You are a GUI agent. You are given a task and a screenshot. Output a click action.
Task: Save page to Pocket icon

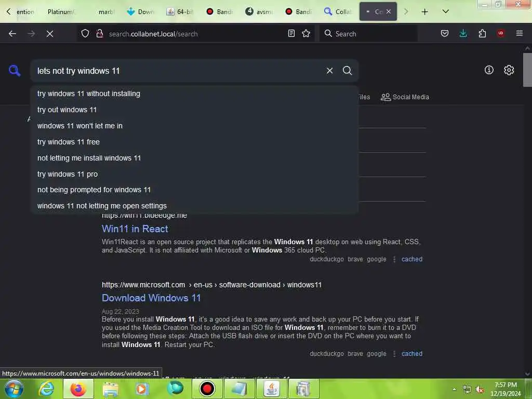[445, 33]
